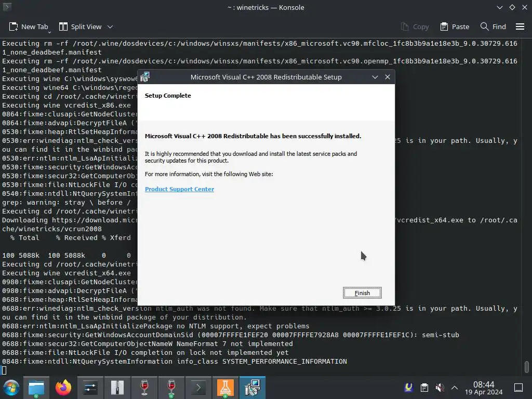Expand the Split View dropdown chevron

110,26
